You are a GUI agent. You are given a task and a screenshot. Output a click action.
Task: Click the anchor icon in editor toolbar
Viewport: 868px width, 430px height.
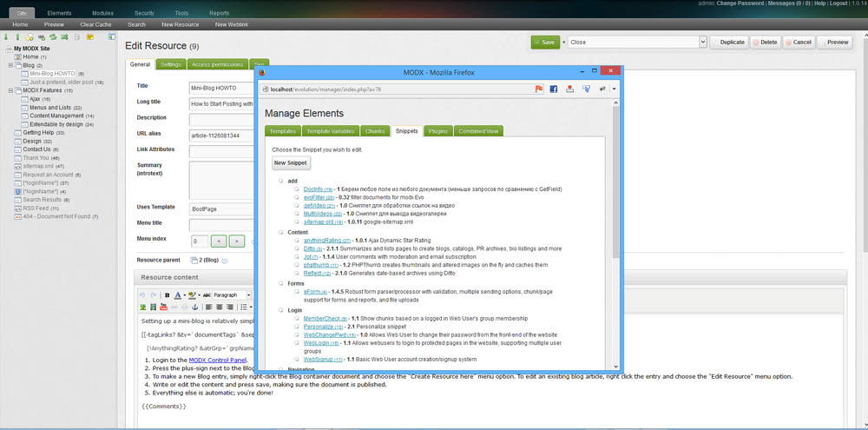[194, 307]
